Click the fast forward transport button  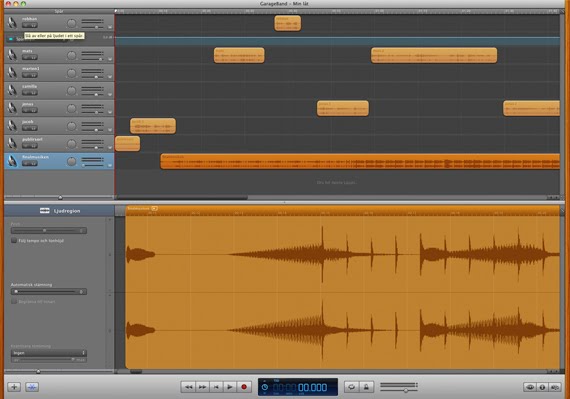tap(202, 387)
